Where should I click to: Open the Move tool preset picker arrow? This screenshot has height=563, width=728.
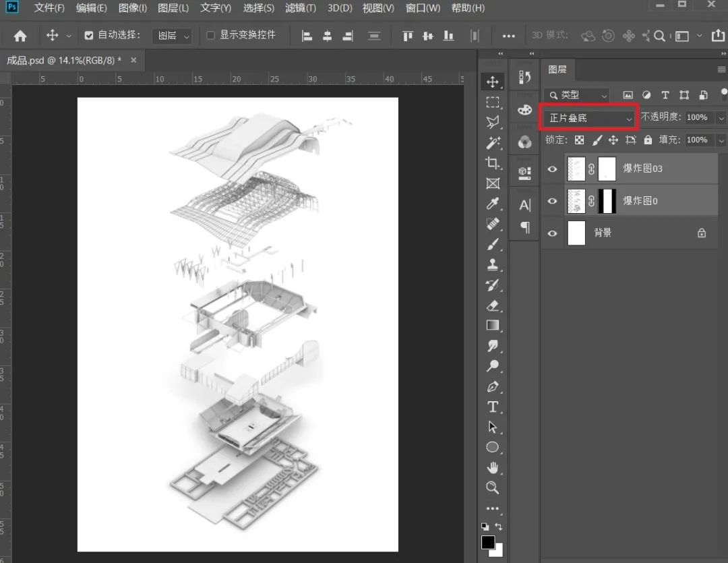point(69,36)
